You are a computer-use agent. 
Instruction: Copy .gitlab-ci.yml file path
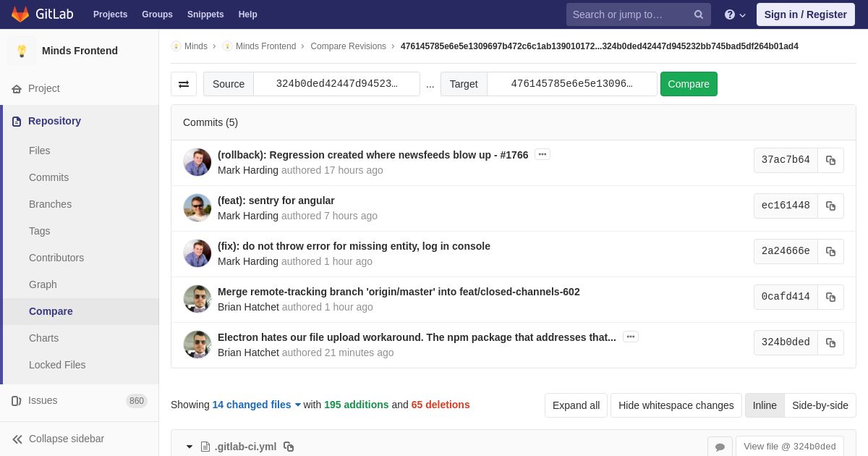(289, 447)
